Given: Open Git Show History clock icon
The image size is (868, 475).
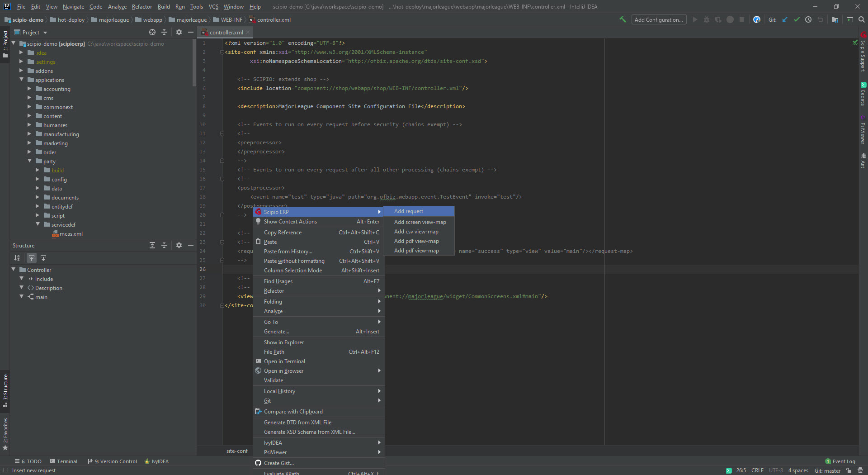Looking at the screenshot, I should tap(808, 19).
